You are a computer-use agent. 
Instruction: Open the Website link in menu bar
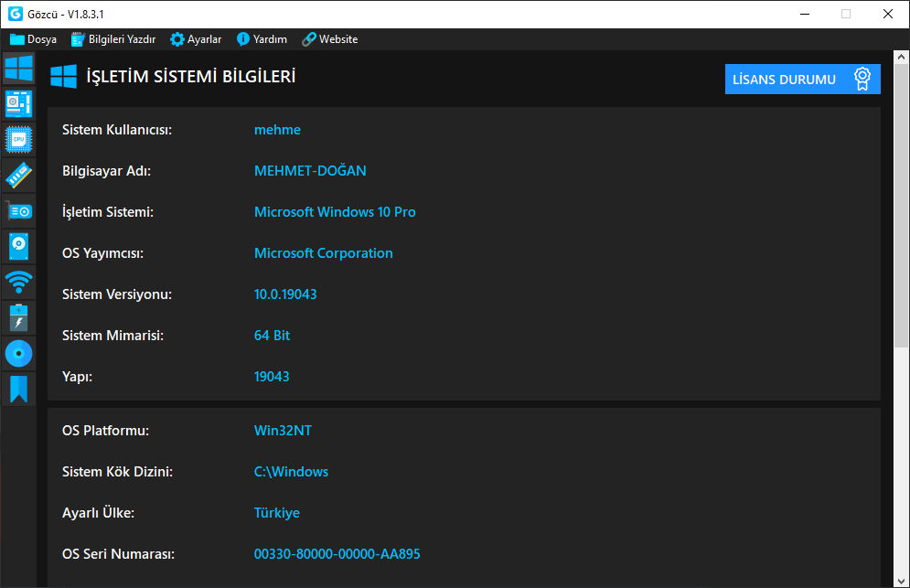[x=330, y=39]
